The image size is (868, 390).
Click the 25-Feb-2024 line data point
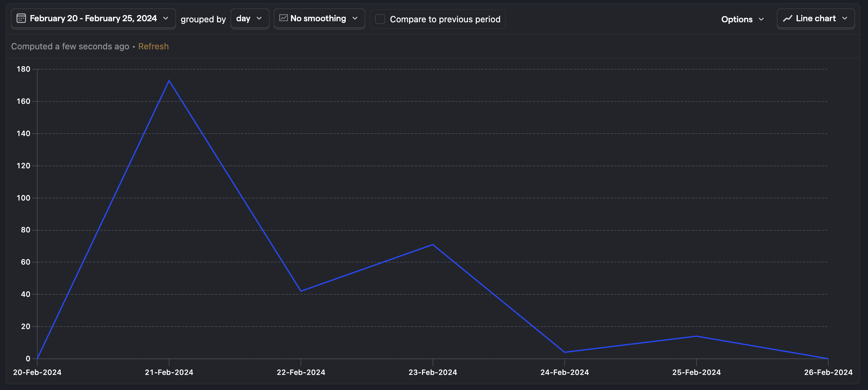[697, 336]
